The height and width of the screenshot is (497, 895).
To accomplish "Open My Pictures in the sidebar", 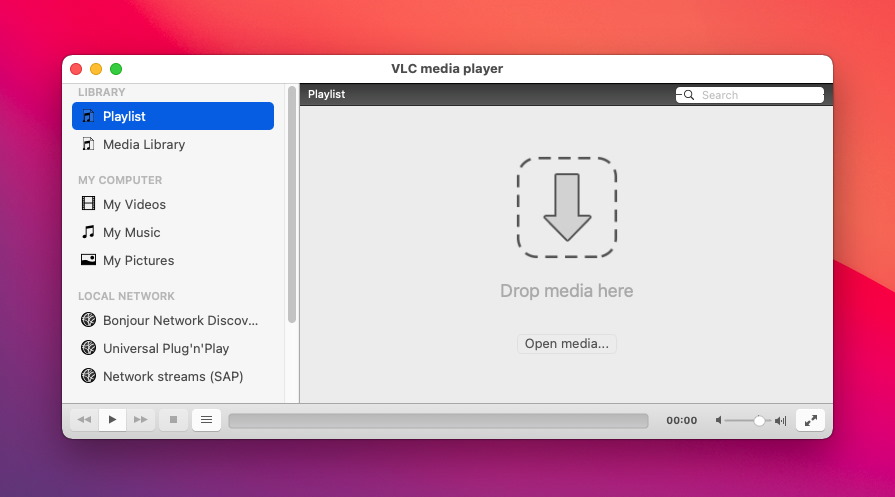I will click(x=173, y=260).
